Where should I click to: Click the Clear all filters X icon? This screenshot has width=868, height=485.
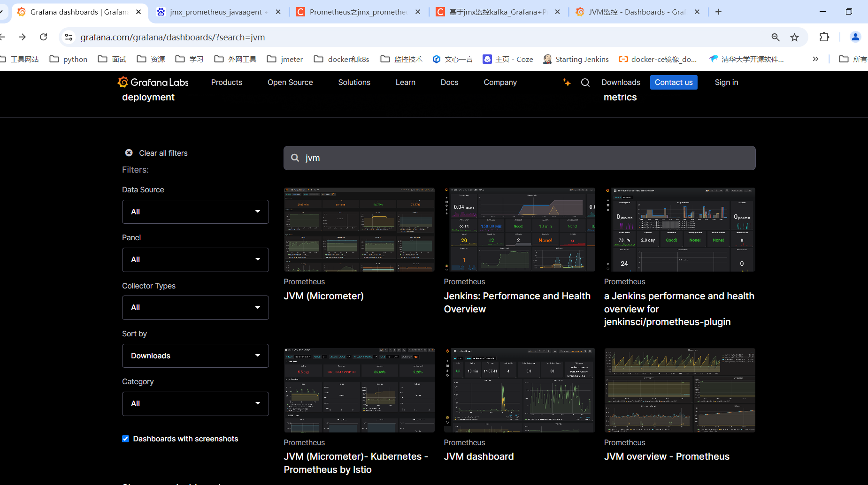[x=129, y=153]
